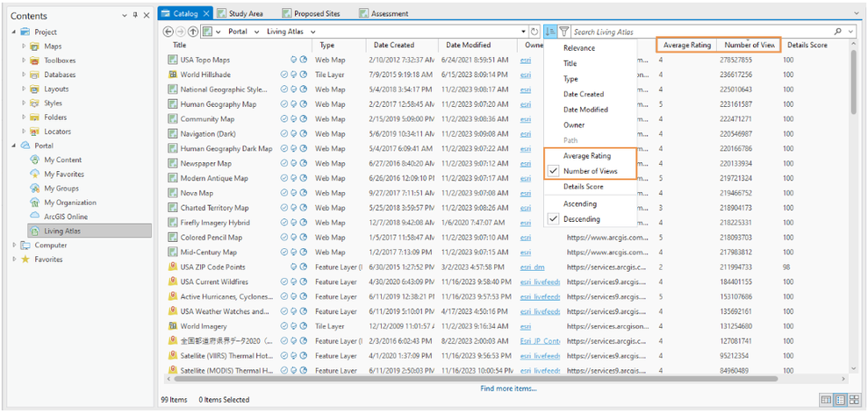Viewport: 868px width, 413px height.
Task: Click the Favorites star icon in Contents
Action: [x=25, y=260]
